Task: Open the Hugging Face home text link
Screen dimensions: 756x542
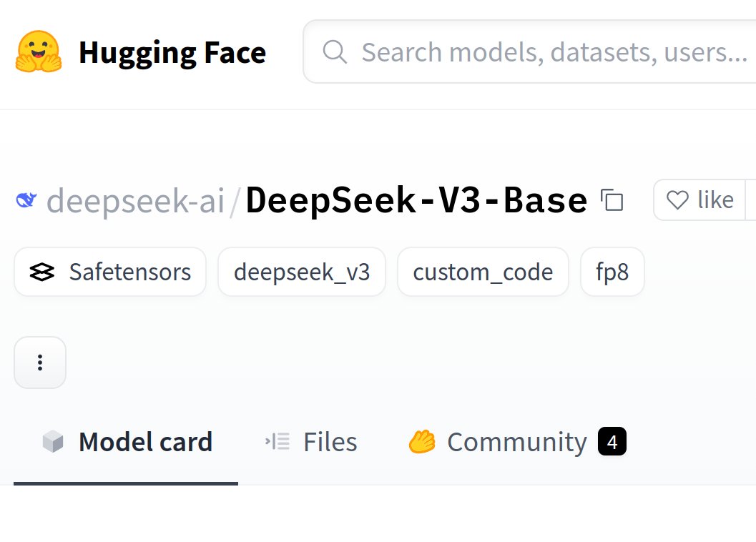Action: [172, 53]
